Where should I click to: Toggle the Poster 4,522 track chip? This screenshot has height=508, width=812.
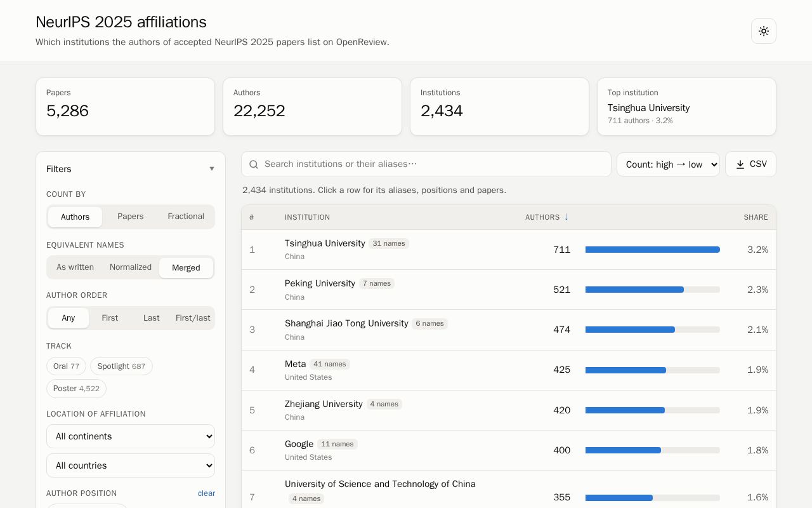(76, 389)
